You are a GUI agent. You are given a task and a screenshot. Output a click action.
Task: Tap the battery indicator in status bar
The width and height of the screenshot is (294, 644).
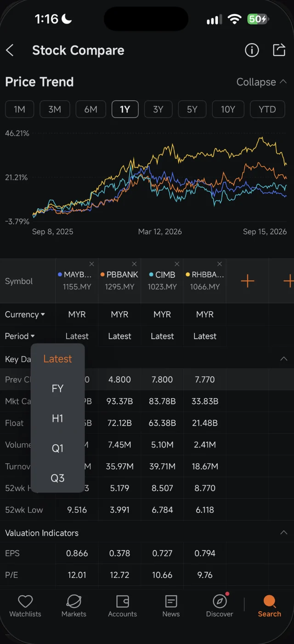(258, 19)
